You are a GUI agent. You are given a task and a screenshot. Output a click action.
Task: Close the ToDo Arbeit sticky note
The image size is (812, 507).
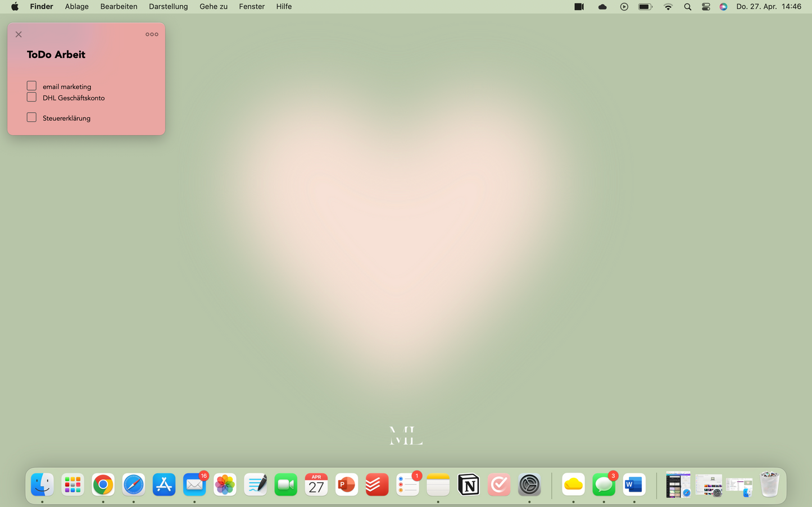point(19,34)
